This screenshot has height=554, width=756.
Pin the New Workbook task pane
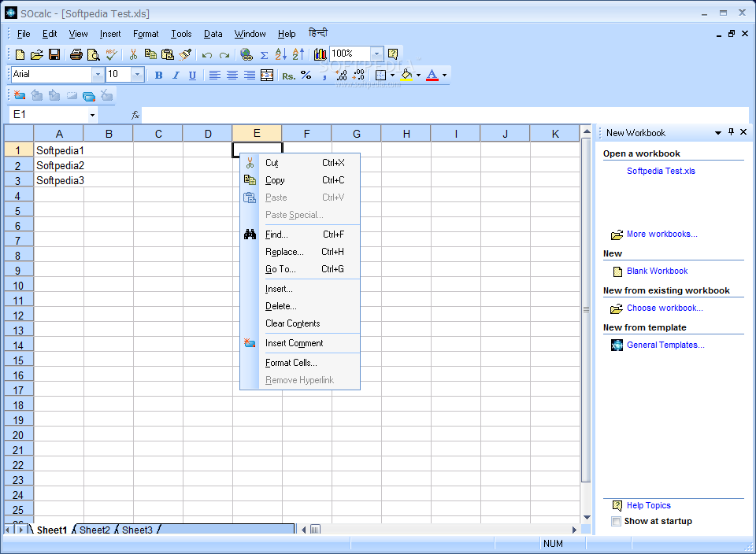(x=731, y=132)
